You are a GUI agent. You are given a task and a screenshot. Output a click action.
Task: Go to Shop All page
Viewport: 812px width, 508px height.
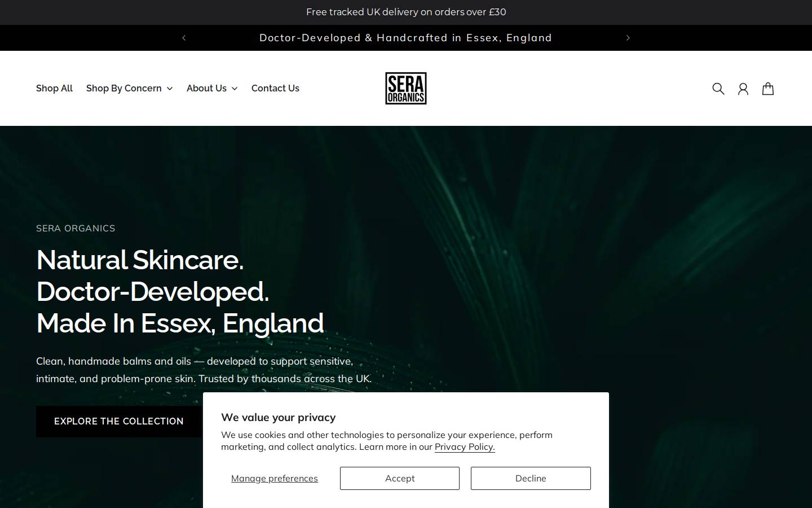click(x=54, y=88)
